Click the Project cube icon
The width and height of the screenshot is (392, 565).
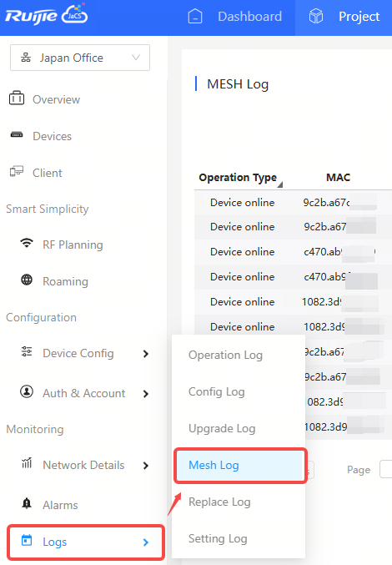click(316, 16)
